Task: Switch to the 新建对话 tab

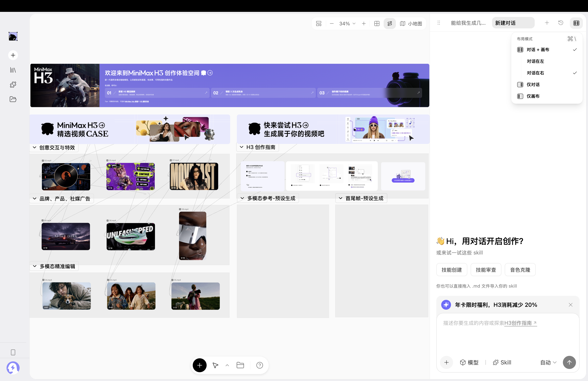Action: 513,23
